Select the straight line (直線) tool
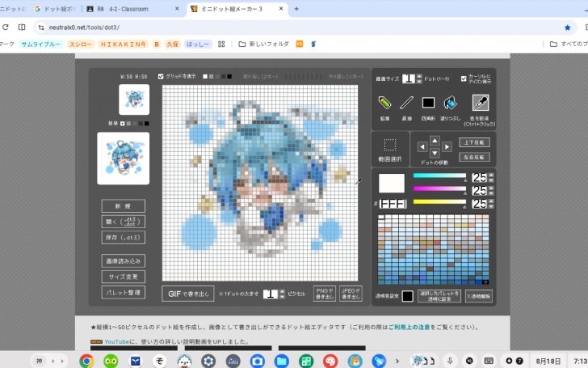 tap(406, 103)
